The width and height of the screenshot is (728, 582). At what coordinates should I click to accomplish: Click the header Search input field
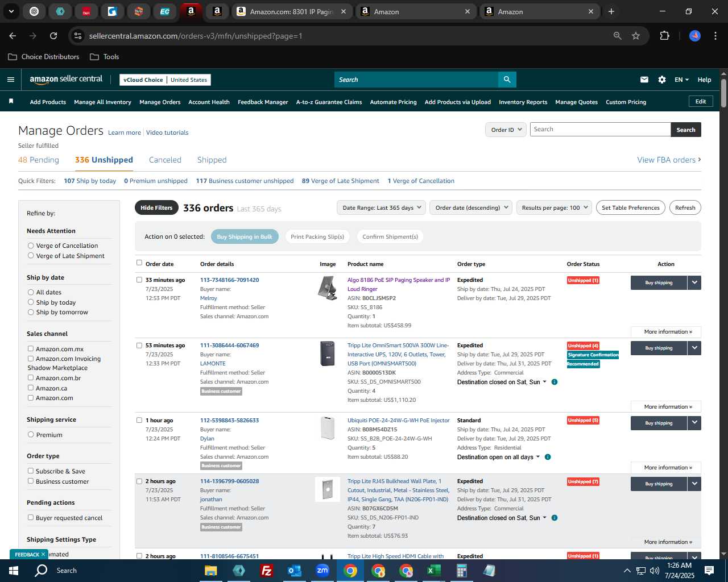(416, 80)
